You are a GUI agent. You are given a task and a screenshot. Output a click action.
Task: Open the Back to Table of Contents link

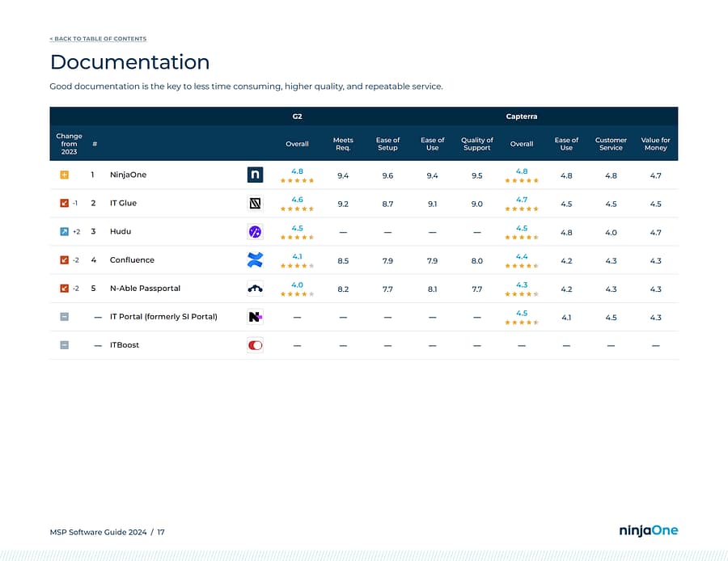coord(98,39)
